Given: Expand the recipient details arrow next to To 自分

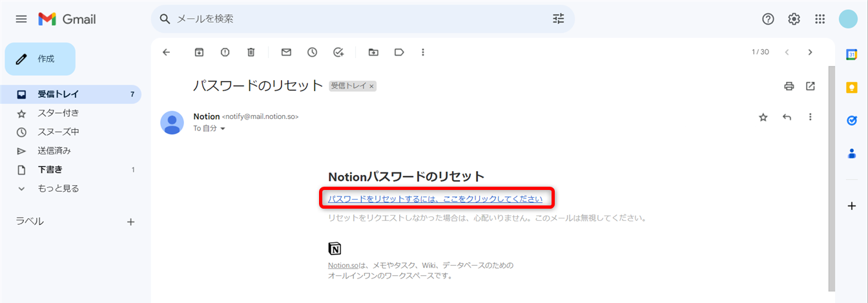Looking at the screenshot, I should tap(223, 129).
